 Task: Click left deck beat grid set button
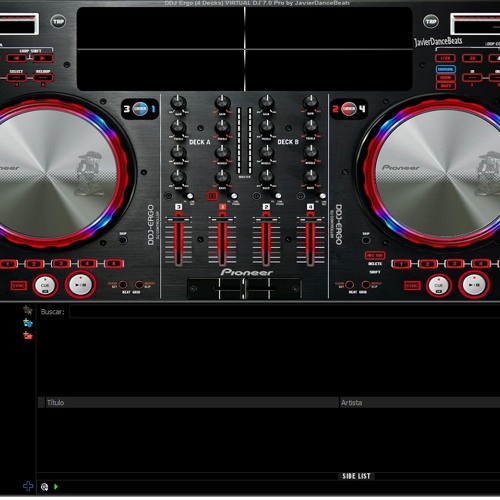[x=123, y=285]
